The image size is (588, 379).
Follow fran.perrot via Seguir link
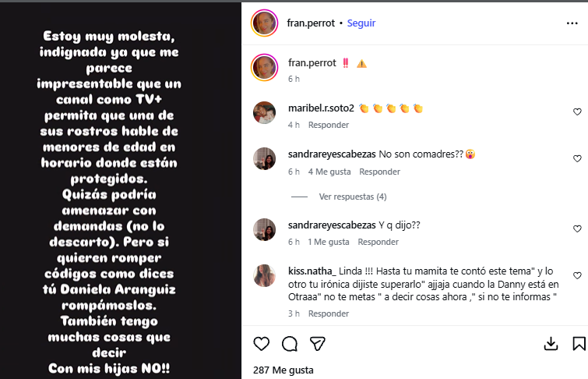click(x=361, y=23)
